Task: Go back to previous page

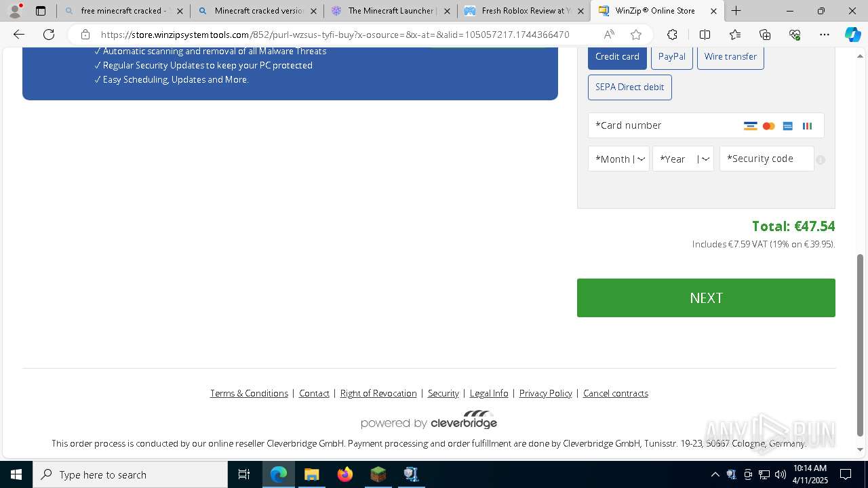Action: click(x=19, y=35)
